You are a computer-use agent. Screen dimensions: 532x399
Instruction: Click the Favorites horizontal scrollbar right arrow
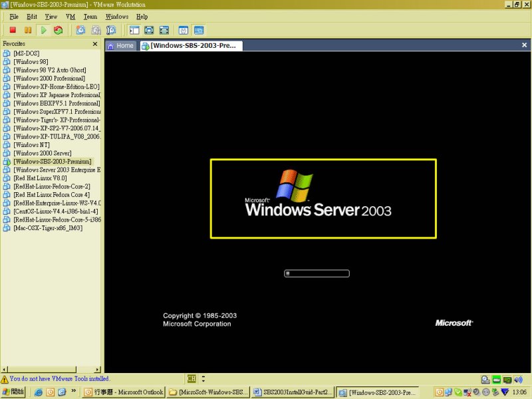coord(98,370)
